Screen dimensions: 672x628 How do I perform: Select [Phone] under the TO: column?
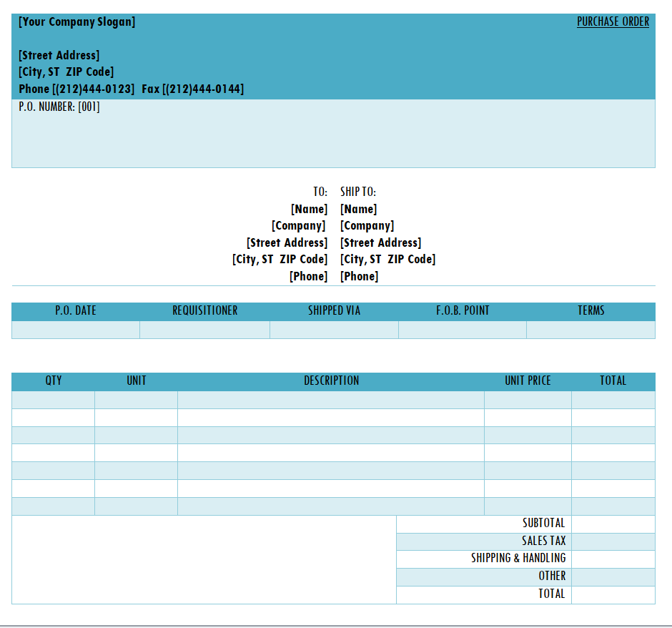click(x=309, y=277)
